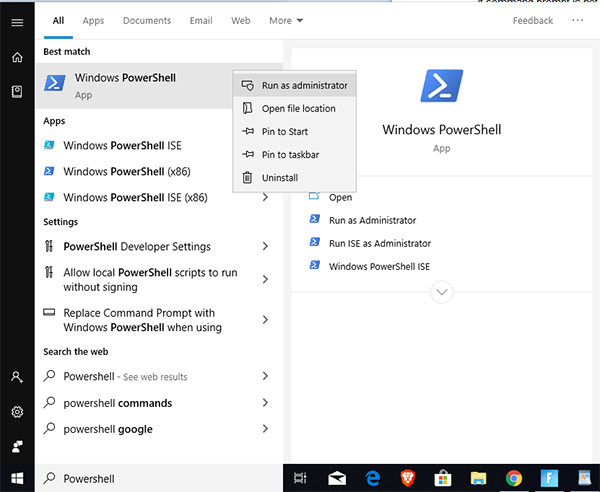Click the shield icon beside Run as administrator
600x492 pixels.
pyautogui.click(x=248, y=85)
